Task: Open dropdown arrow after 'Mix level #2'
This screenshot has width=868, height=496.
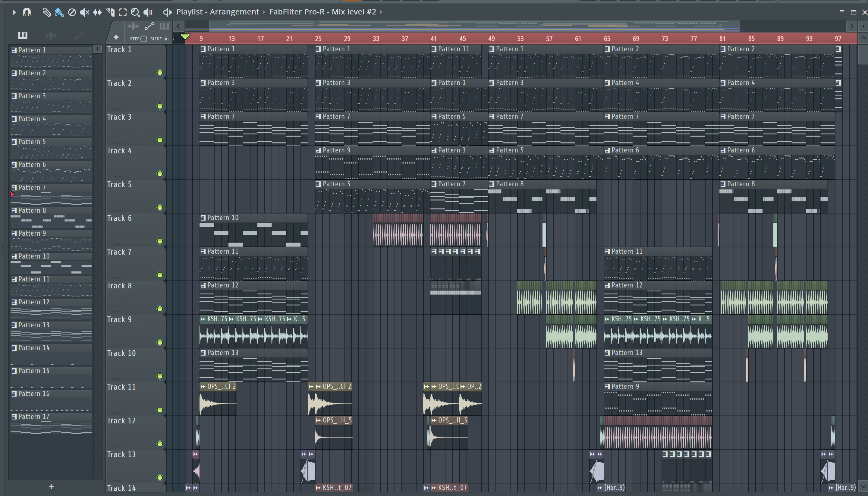Action: click(x=381, y=12)
